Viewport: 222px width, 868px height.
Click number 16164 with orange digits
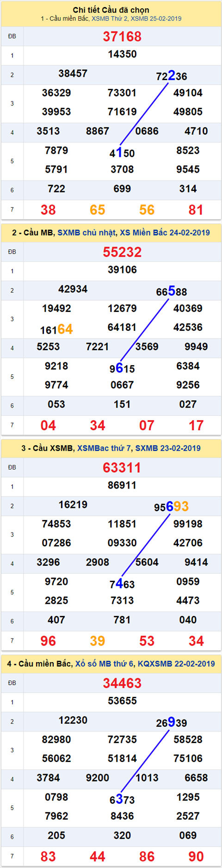56,329
